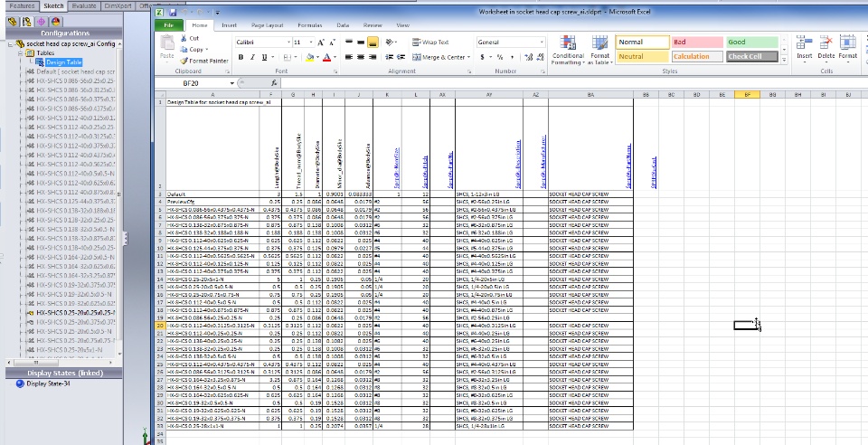Screen dimensions: 868x445
Task: Apply the Good cell style
Action: (752, 43)
